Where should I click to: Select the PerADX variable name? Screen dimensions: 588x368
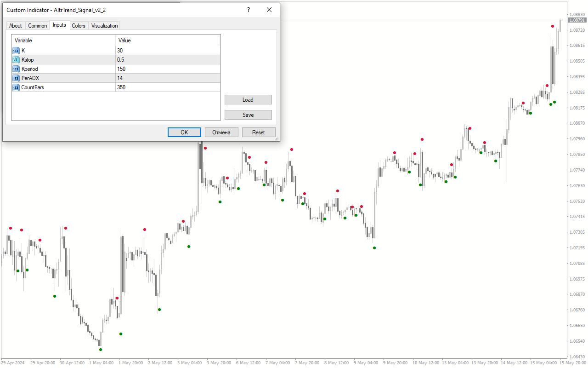coord(30,78)
